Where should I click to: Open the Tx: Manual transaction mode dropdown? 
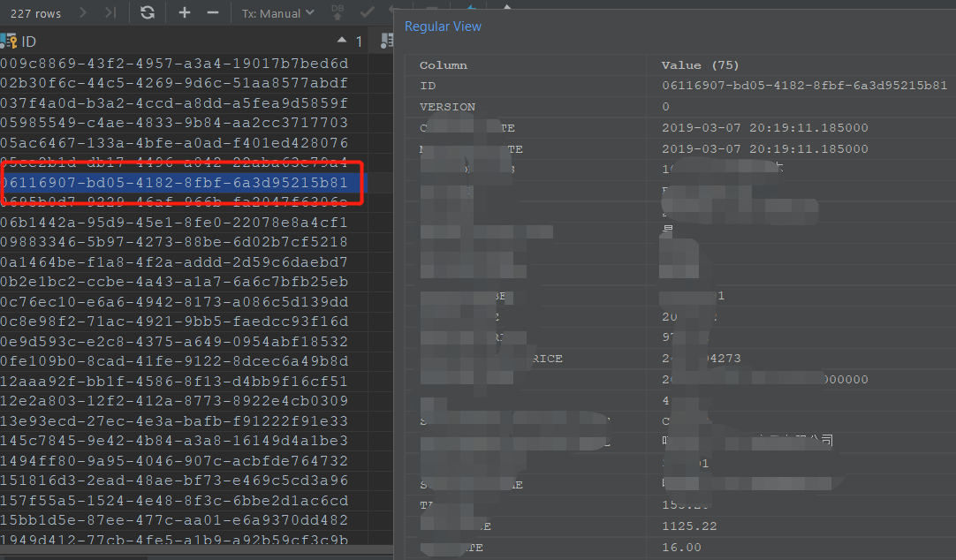pyautogui.click(x=277, y=12)
